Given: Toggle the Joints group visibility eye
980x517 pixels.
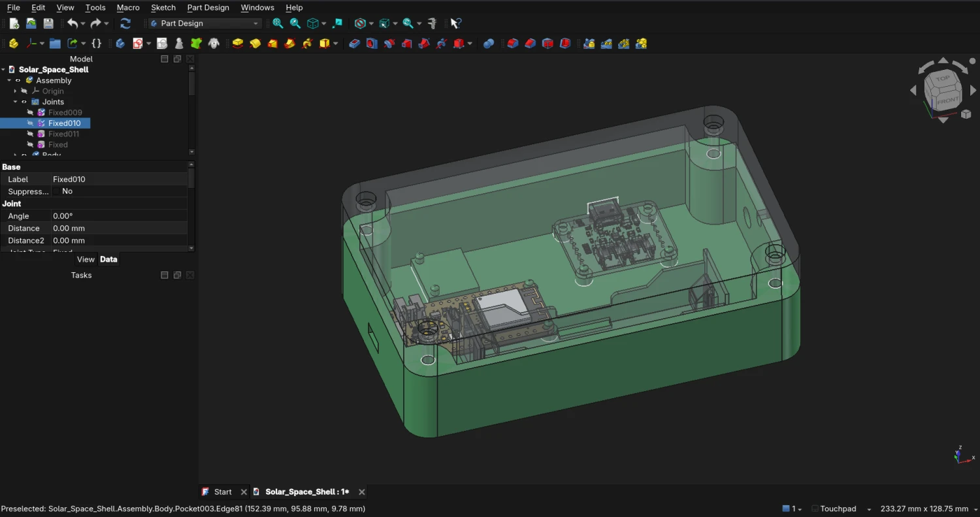Looking at the screenshot, I should point(24,102).
